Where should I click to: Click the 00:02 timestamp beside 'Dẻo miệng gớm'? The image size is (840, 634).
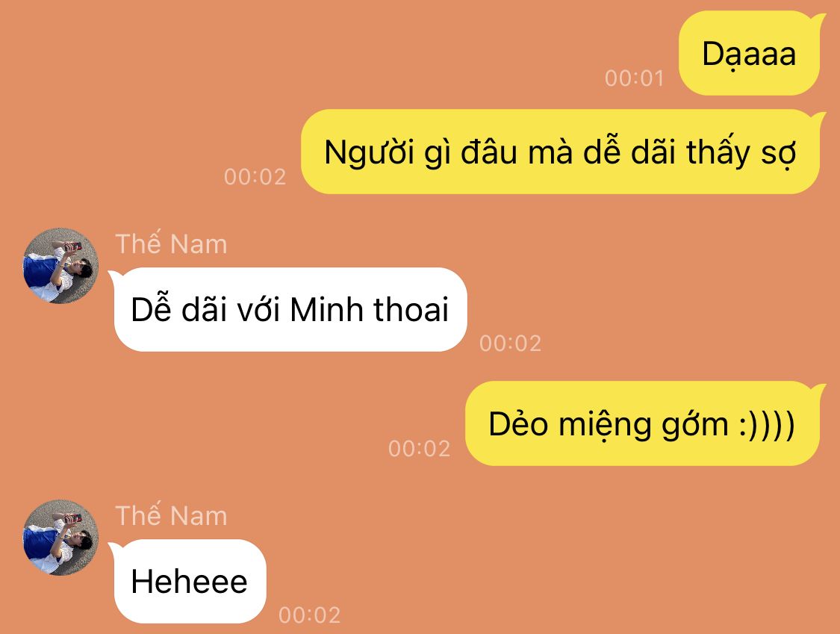coord(420,449)
